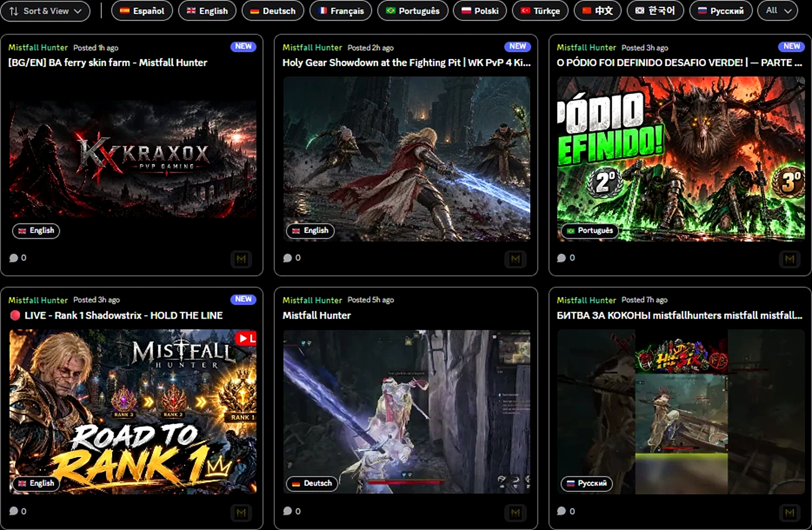Click comment icon on БИТВА ЗА КОКОНЫ post
The width and height of the screenshot is (812, 530).
pos(561,511)
